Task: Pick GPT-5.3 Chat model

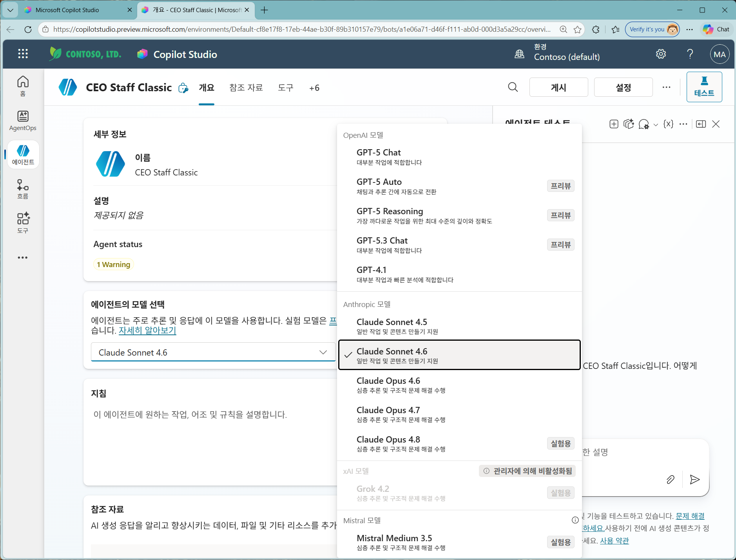Action: point(459,245)
